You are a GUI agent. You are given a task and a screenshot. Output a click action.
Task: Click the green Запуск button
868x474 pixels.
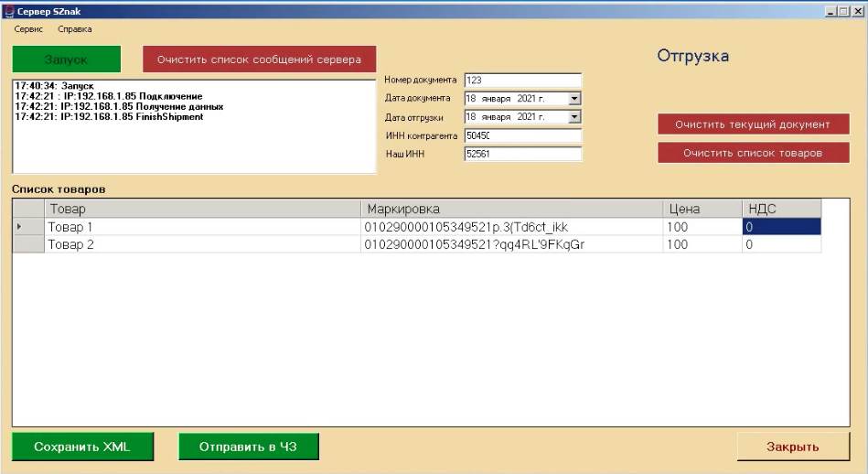coord(67,59)
